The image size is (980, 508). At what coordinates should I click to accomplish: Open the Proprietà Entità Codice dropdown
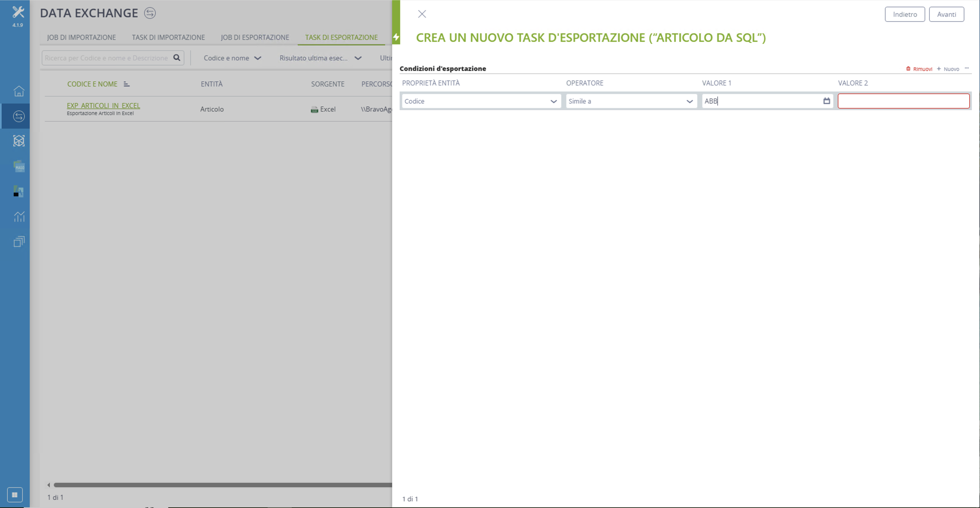pyautogui.click(x=481, y=101)
